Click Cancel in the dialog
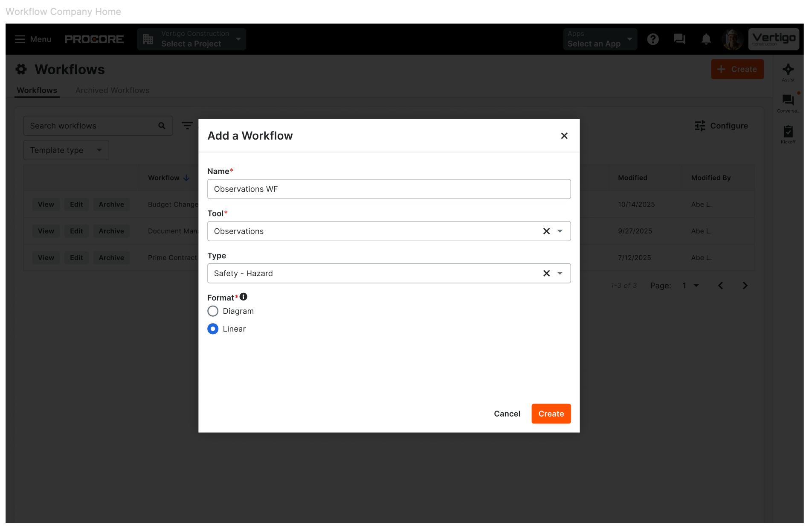 click(507, 414)
